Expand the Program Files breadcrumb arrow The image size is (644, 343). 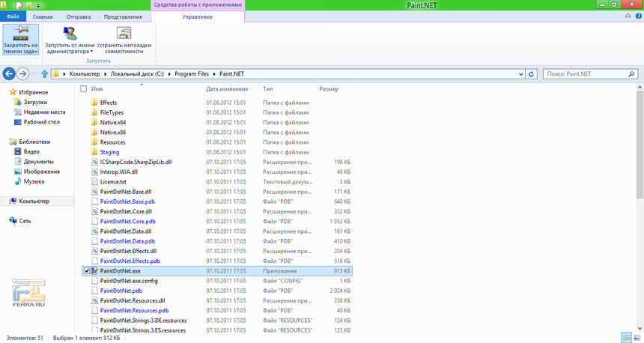coord(215,74)
